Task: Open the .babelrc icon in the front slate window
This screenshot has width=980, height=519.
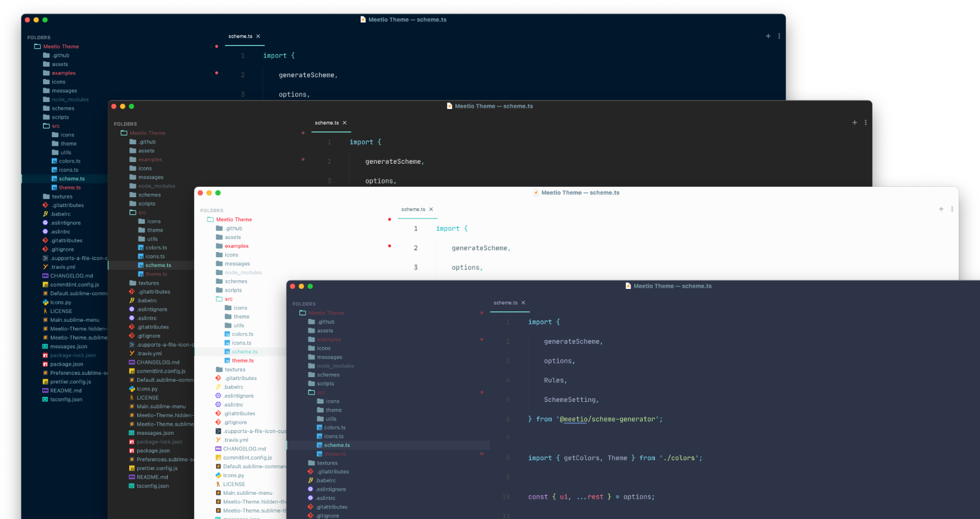Action: pos(311,480)
